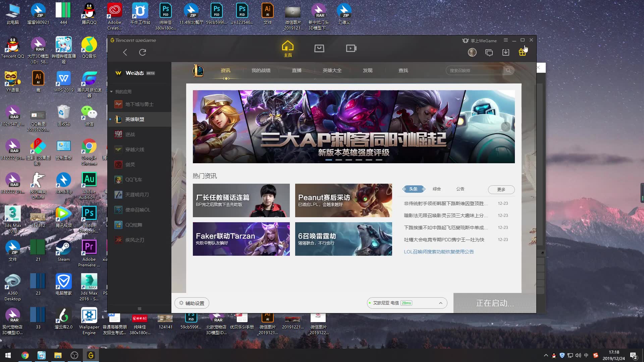This screenshot has width=644, height=362.
Task: Open the WeGame video tab icon
Action: (x=351, y=49)
